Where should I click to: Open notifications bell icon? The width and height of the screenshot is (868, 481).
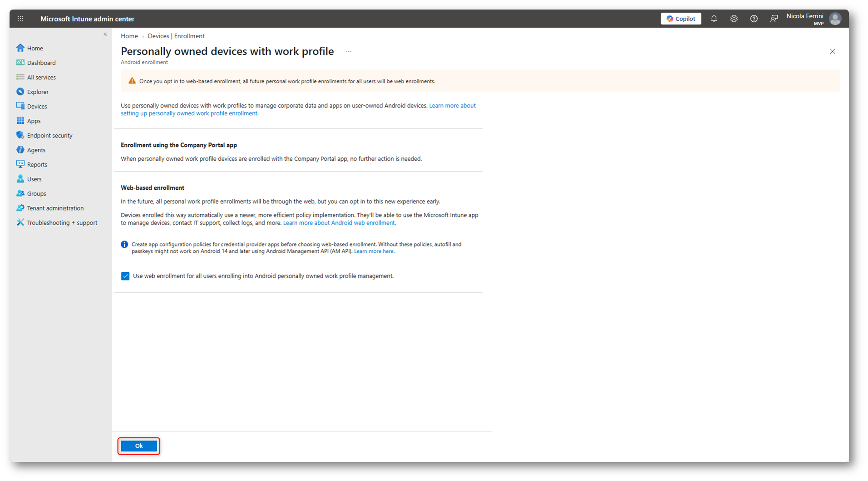pyautogui.click(x=714, y=19)
